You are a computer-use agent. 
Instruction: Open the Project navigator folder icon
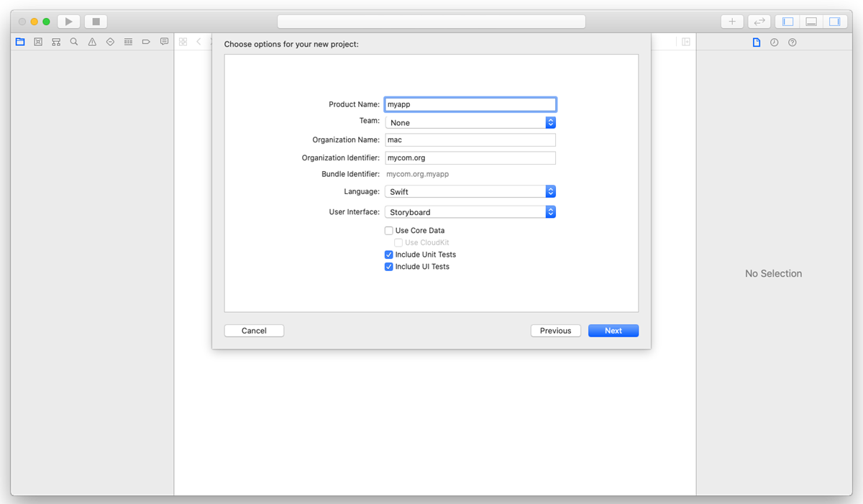tap(20, 42)
